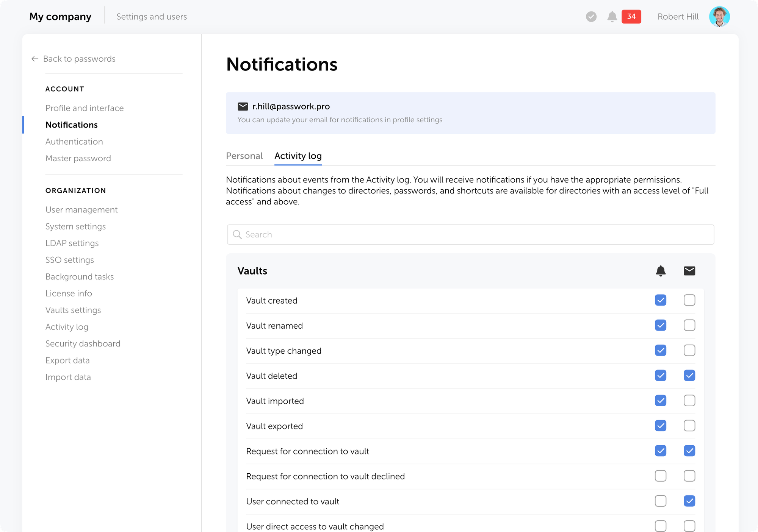Go to User management settings

click(x=81, y=210)
